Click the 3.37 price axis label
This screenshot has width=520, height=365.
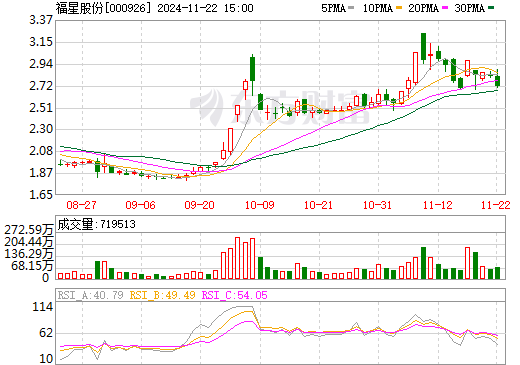click(41, 20)
